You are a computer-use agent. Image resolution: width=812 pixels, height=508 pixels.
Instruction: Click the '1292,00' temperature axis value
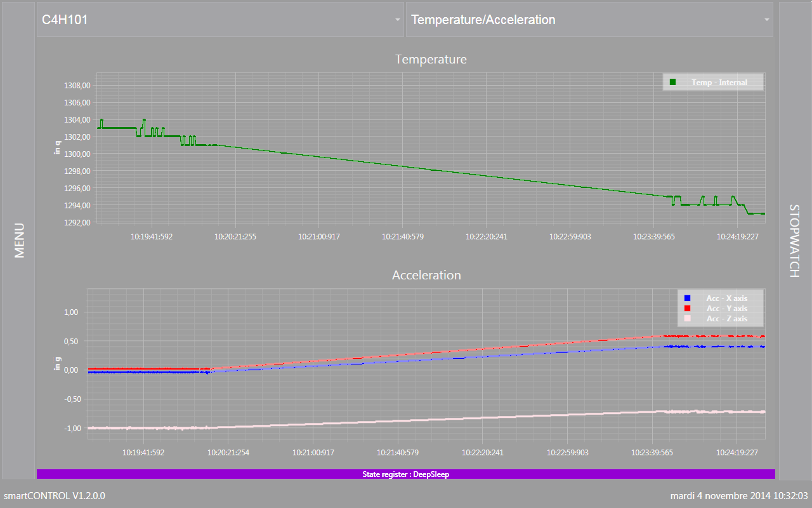pos(77,223)
